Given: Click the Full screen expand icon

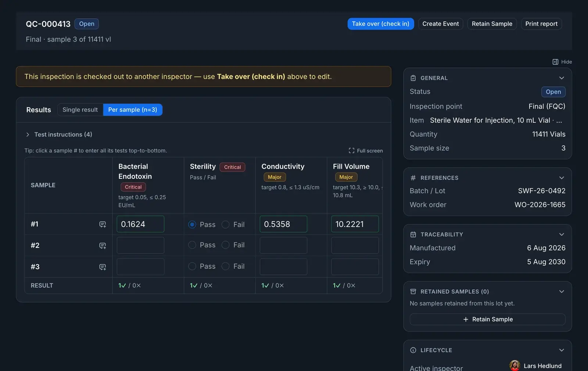Looking at the screenshot, I should click(351, 150).
